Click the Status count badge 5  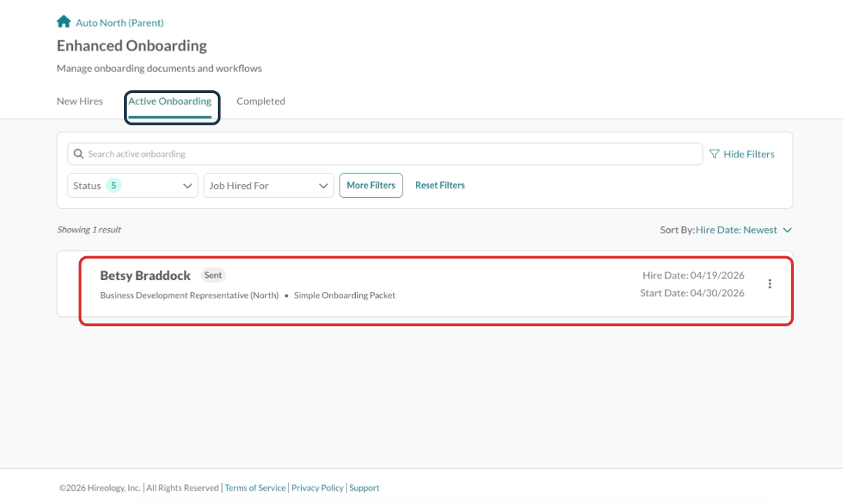(113, 185)
